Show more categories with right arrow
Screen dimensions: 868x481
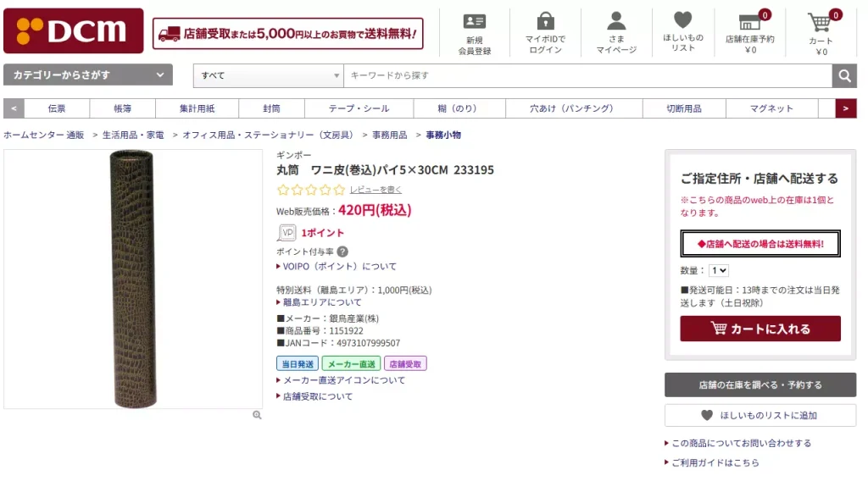[x=846, y=108]
